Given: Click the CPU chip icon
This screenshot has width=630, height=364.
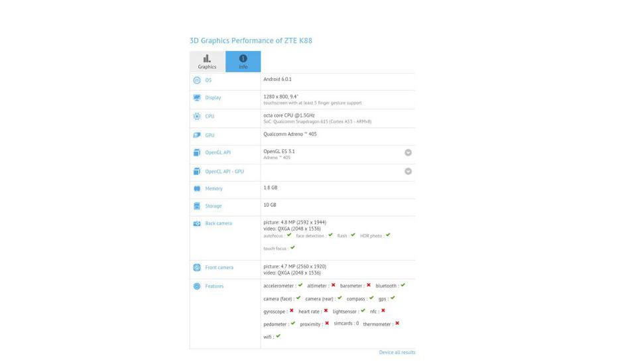Looking at the screenshot, I should click(x=197, y=117).
